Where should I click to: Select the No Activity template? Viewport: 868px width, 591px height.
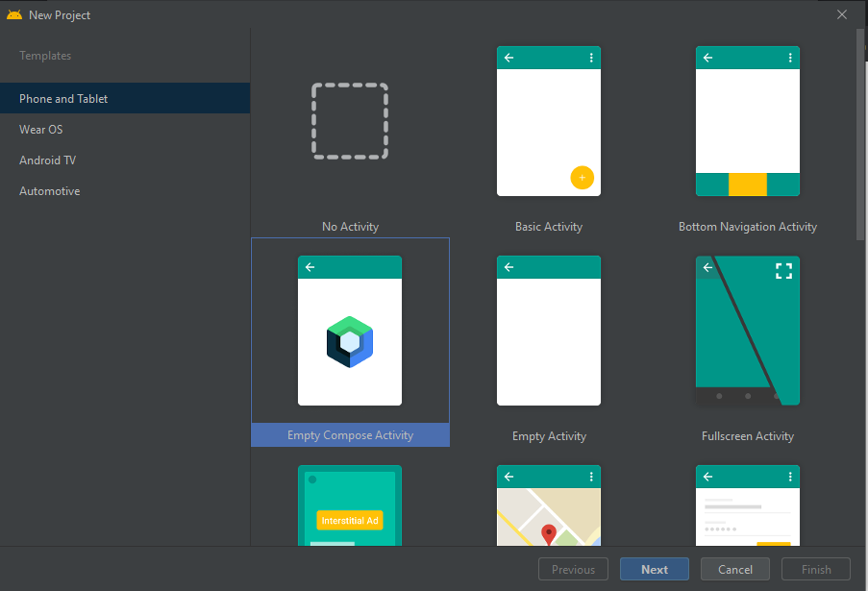pyautogui.click(x=350, y=122)
